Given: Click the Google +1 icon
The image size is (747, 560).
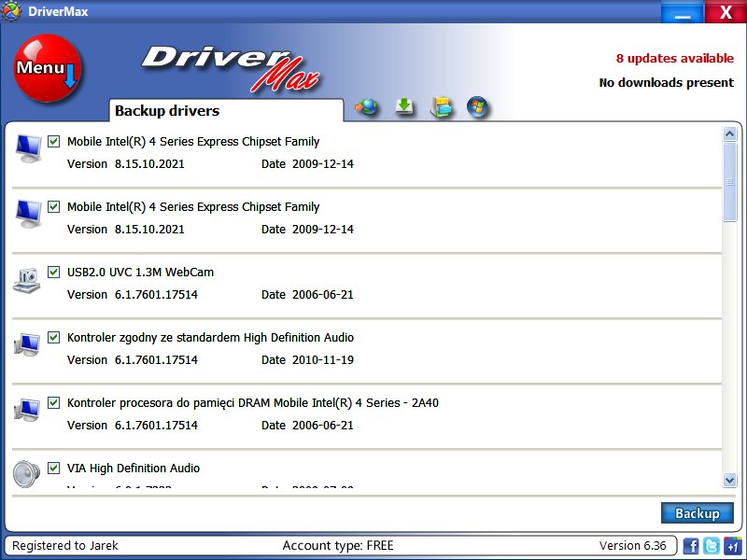Looking at the screenshot, I should [732, 545].
